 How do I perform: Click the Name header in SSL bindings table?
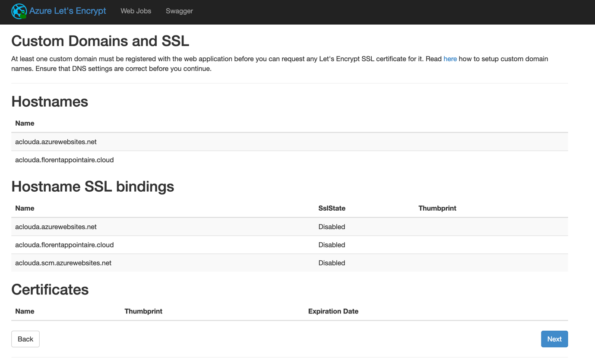click(25, 208)
